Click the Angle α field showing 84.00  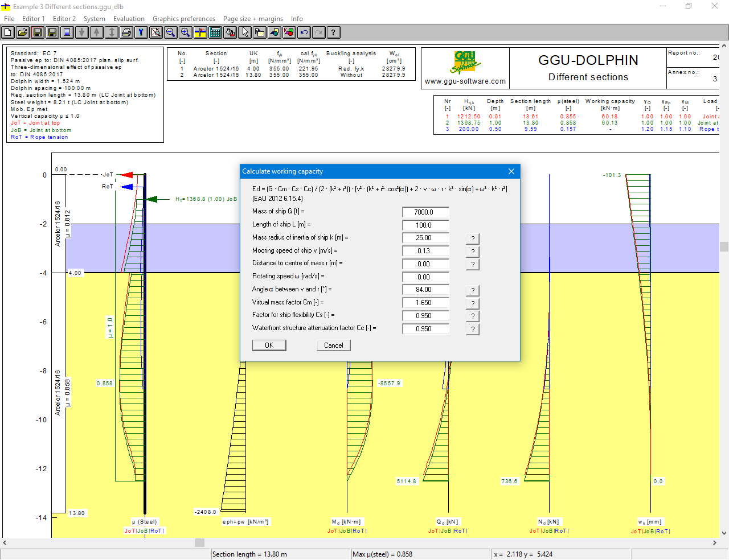tap(425, 290)
